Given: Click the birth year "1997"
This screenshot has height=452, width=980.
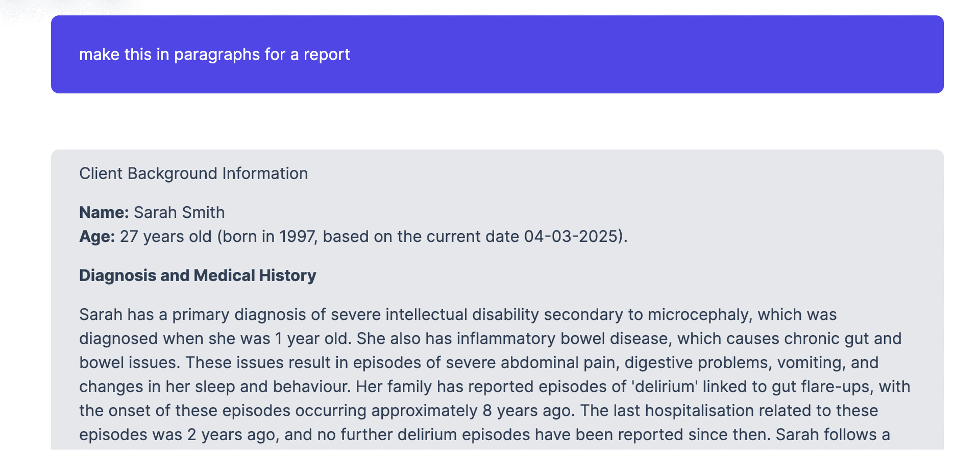Looking at the screenshot, I should [x=297, y=237].
